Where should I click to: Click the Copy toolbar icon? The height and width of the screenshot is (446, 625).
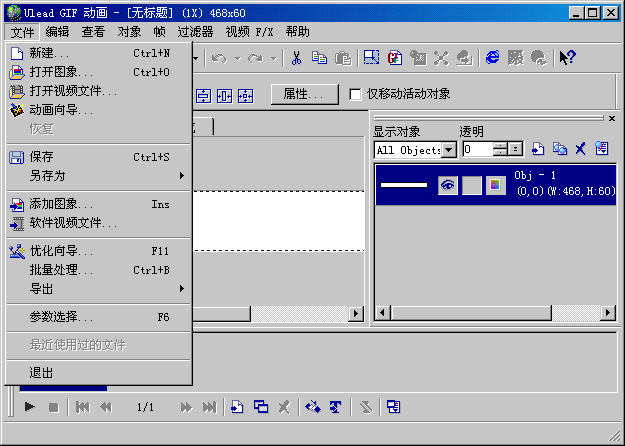pyautogui.click(x=319, y=58)
